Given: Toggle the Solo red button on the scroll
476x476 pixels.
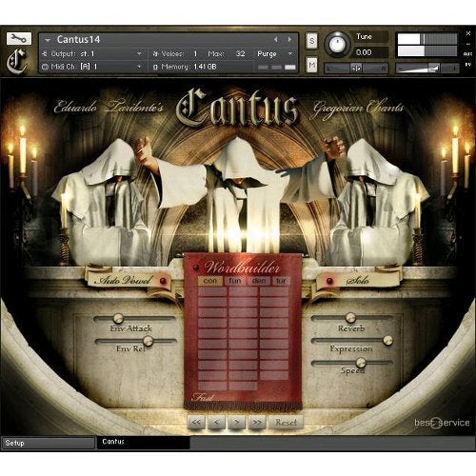Looking at the screenshot, I should pos(329,281).
